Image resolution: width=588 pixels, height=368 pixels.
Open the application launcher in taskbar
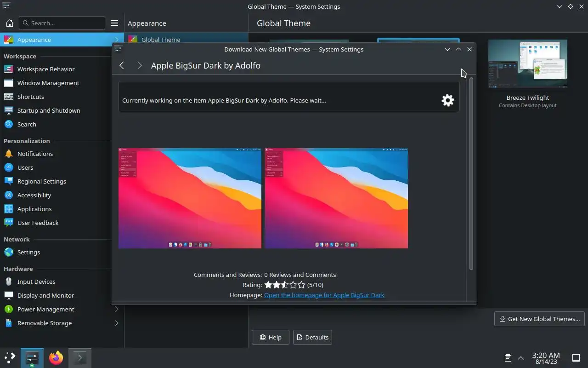10,358
